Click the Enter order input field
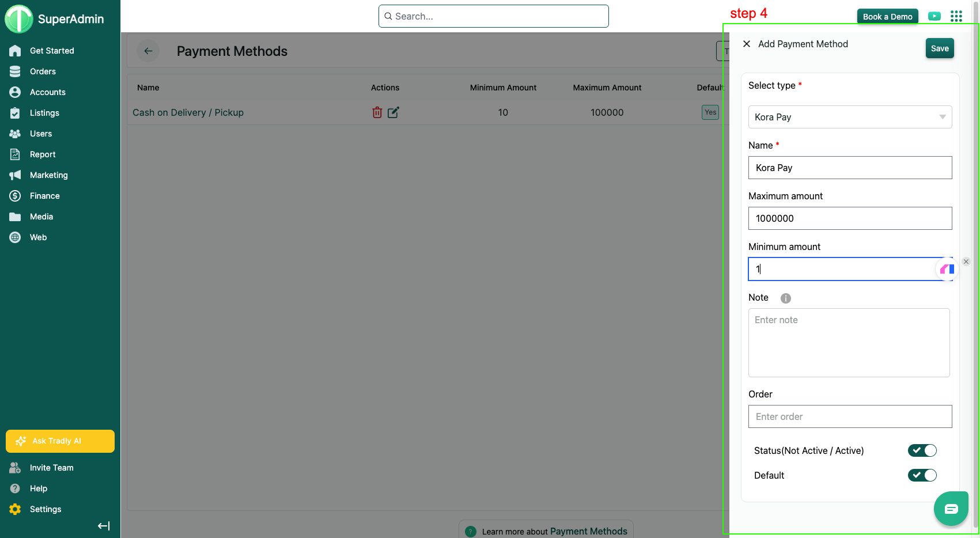 pos(850,416)
